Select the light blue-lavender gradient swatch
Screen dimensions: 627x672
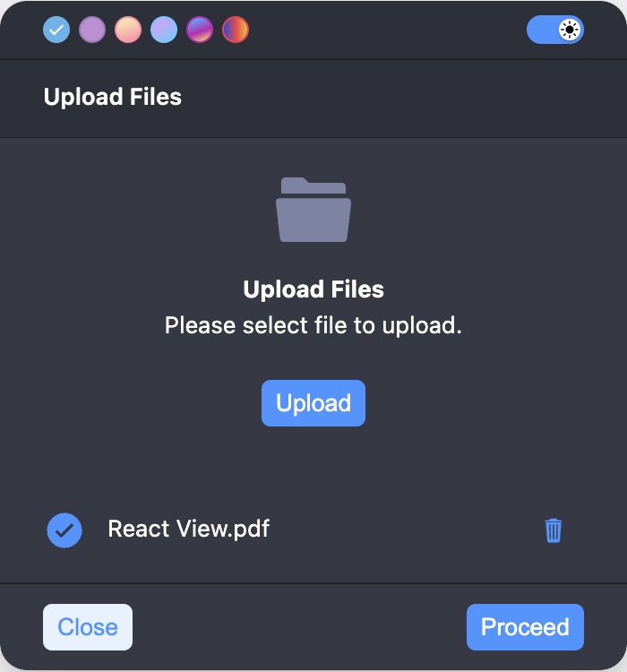164,30
